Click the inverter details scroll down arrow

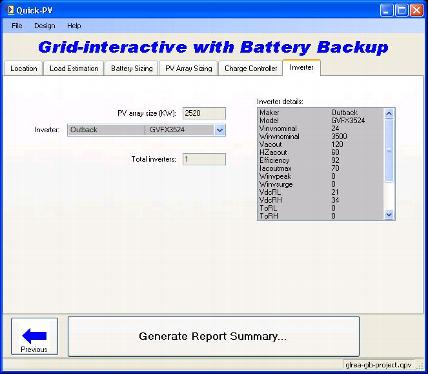(x=389, y=215)
